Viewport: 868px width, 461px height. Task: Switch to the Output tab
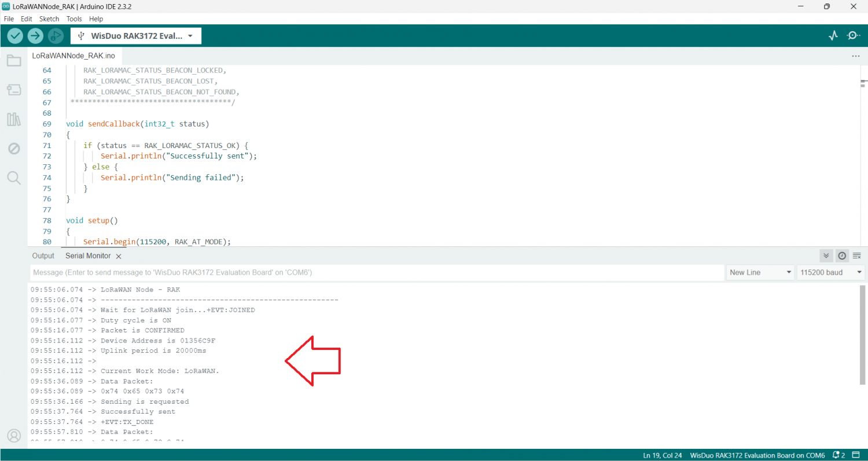(43, 256)
